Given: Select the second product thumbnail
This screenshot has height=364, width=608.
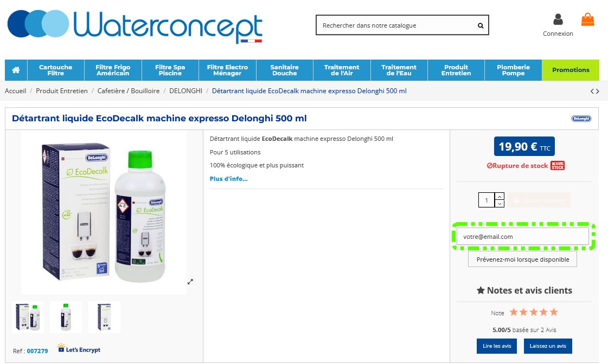Looking at the screenshot, I should 66,317.
